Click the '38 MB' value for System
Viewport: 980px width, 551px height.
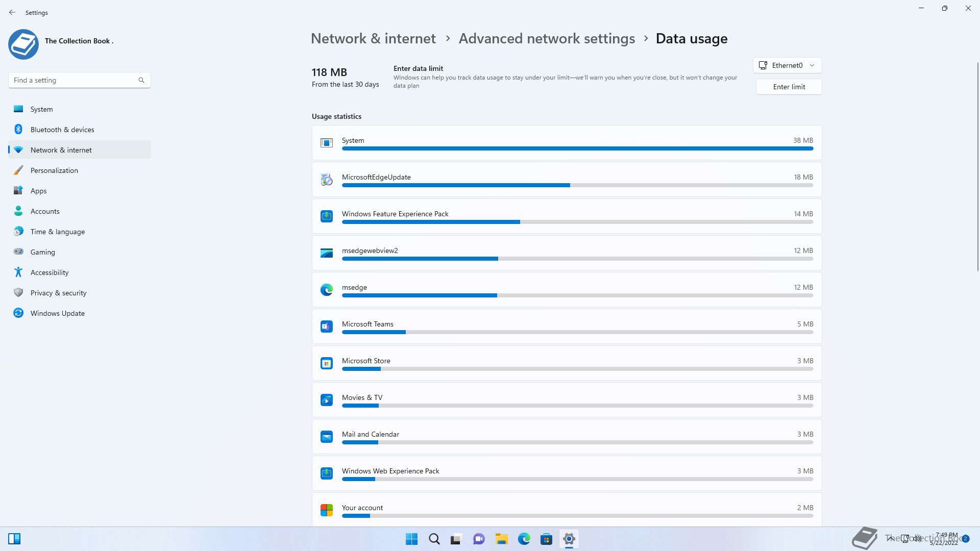[x=803, y=140]
